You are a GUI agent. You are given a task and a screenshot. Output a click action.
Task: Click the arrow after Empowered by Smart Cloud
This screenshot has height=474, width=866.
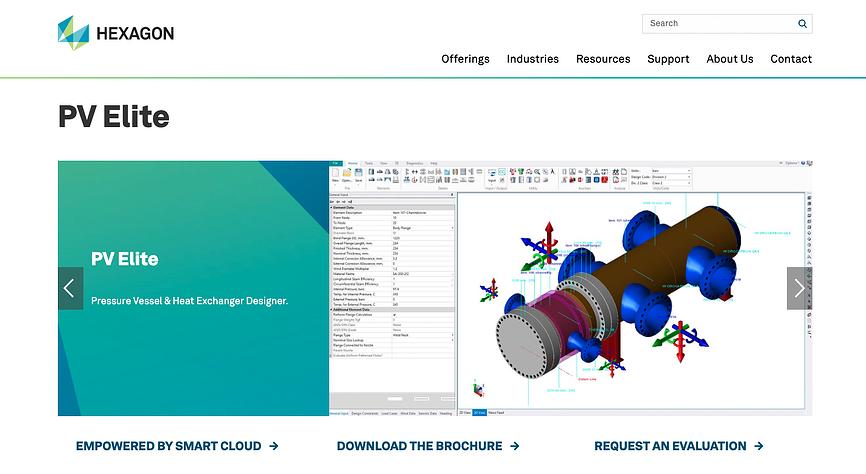(x=273, y=446)
